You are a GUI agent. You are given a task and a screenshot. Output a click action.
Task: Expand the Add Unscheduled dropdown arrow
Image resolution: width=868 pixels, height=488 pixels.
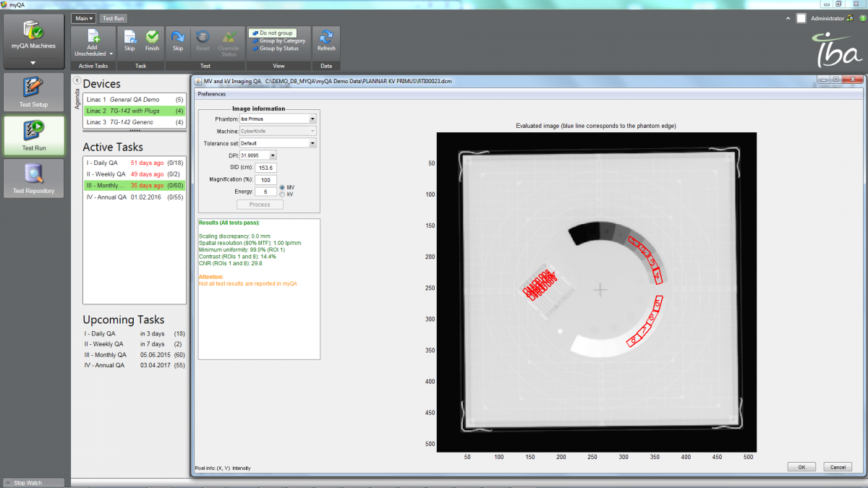[111, 53]
